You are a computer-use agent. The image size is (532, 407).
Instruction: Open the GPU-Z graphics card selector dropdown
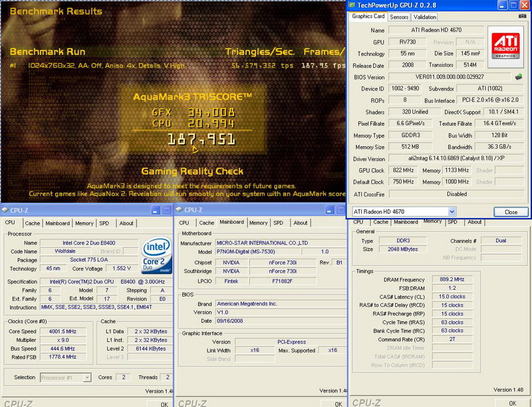pos(452,211)
